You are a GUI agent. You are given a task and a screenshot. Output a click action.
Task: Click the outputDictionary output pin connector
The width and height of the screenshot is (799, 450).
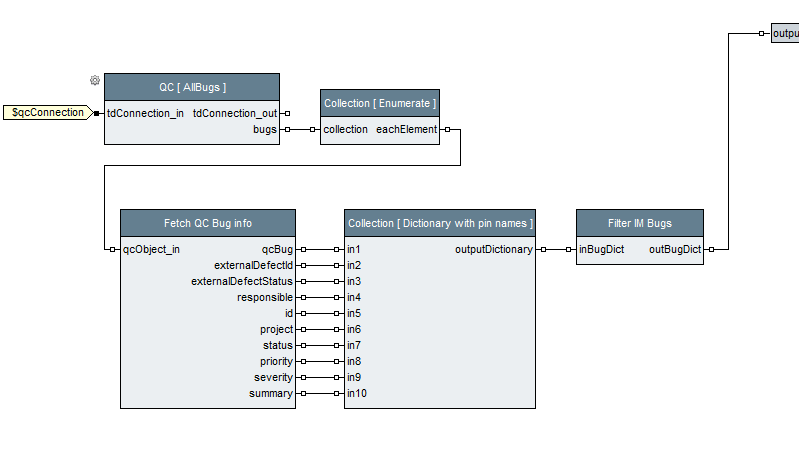[543, 249]
